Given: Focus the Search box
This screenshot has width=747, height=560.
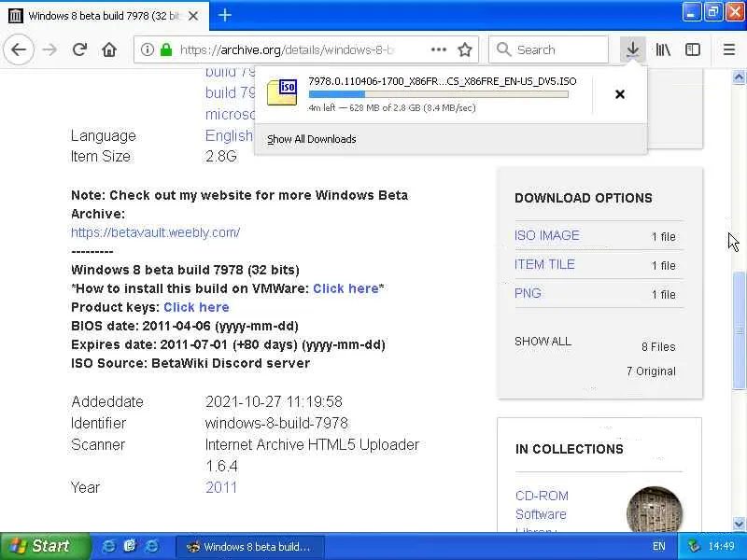Looking at the screenshot, I should 548,49.
